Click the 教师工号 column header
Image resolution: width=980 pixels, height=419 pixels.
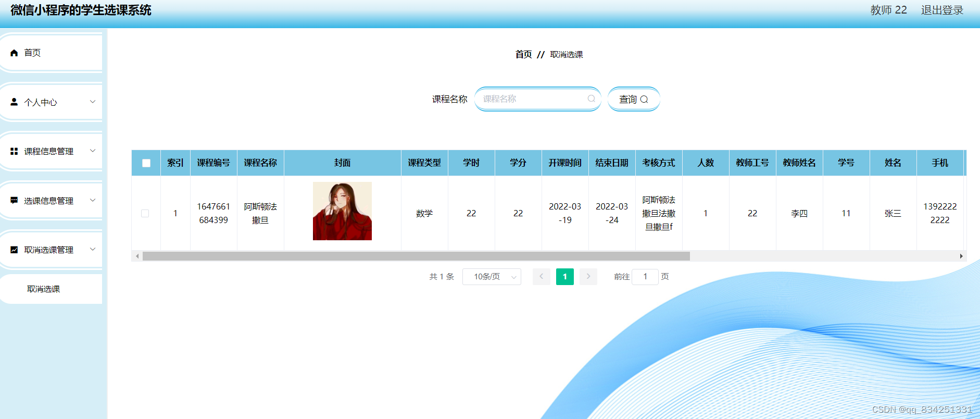click(752, 163)
